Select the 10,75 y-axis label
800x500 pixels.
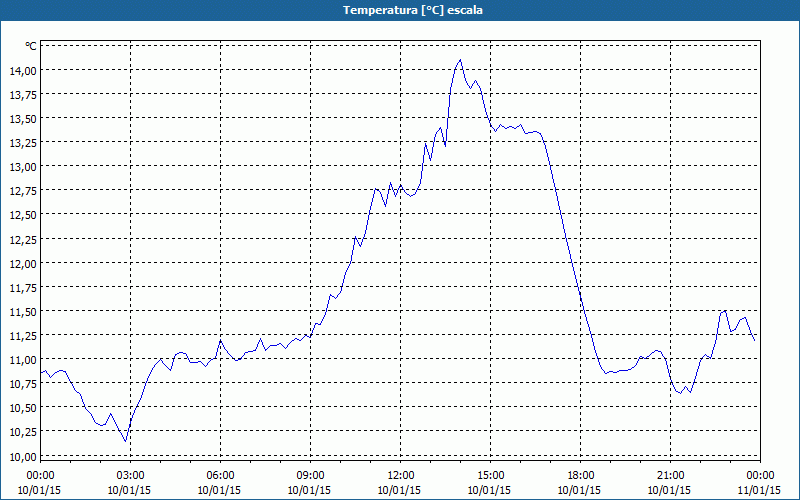(x=23, y=384)
